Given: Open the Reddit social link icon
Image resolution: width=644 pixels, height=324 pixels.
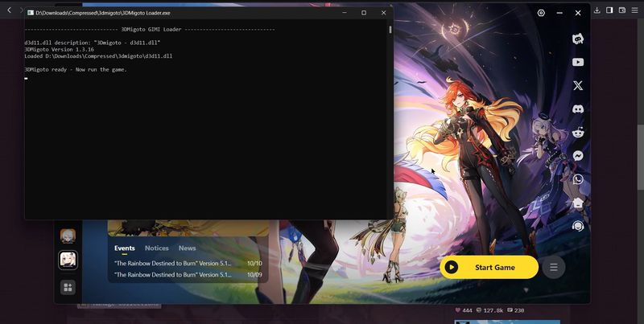Looking at the screenshot, I should pos(578,133).
